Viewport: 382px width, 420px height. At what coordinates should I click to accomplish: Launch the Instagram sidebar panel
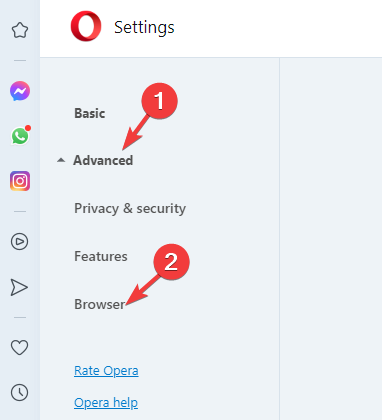pyautogui.click(x=20, y=181)
